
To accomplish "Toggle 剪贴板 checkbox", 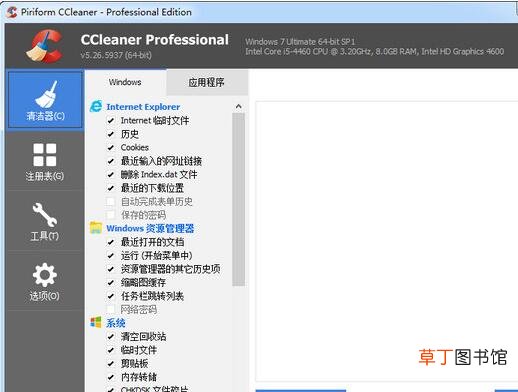I will click(x=111, y=364).
